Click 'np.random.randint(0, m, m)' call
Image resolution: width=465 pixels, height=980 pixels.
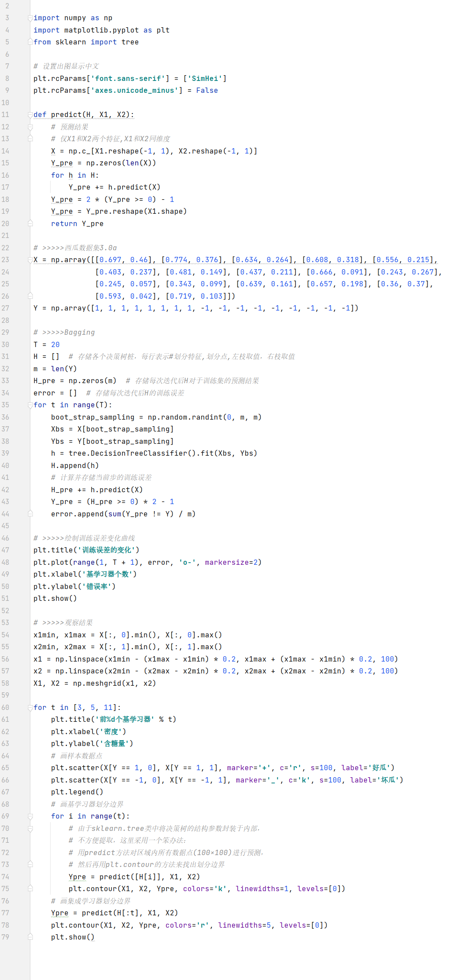205,417
